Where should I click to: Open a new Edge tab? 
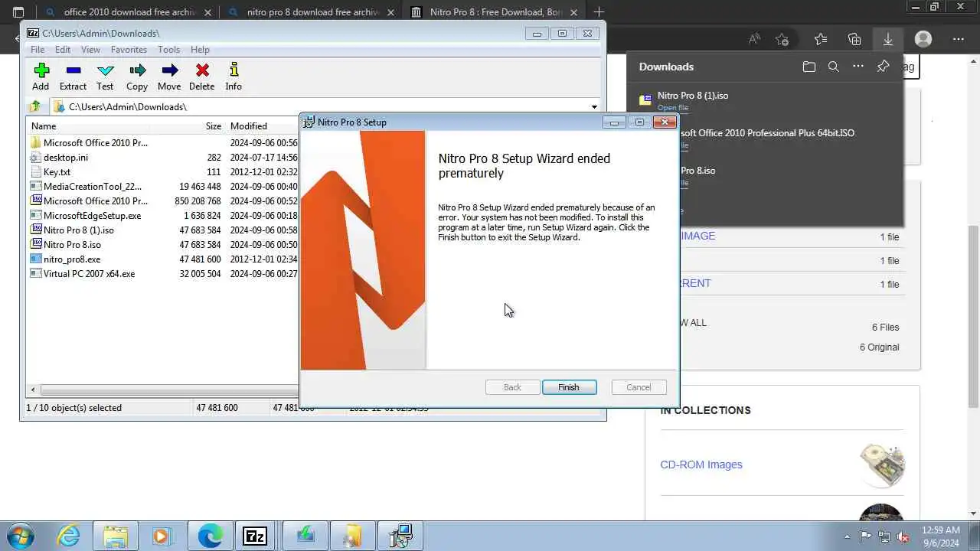[x=599, y=12]
